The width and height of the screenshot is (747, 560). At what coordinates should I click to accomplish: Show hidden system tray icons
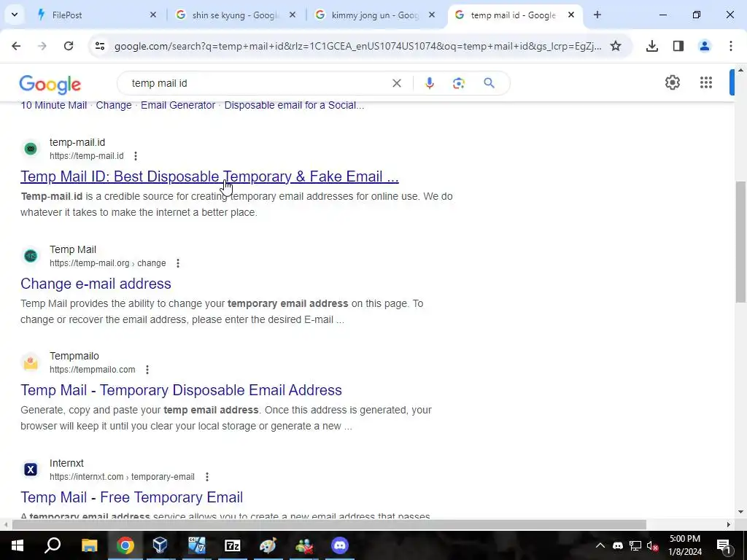pos(600,545)
